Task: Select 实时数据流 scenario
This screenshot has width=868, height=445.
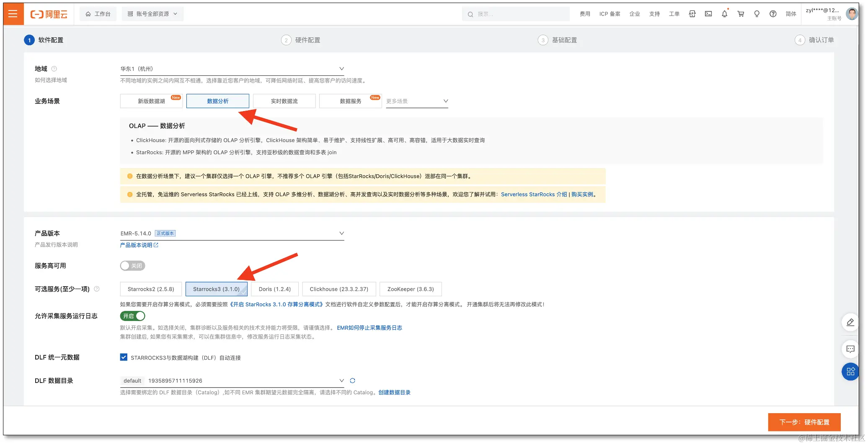Action: [284, 101]
